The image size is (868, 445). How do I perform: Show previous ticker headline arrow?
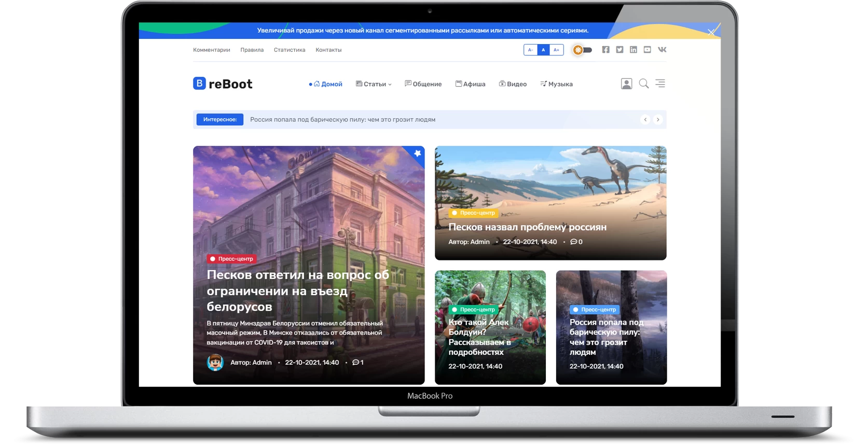coord(645,119)
